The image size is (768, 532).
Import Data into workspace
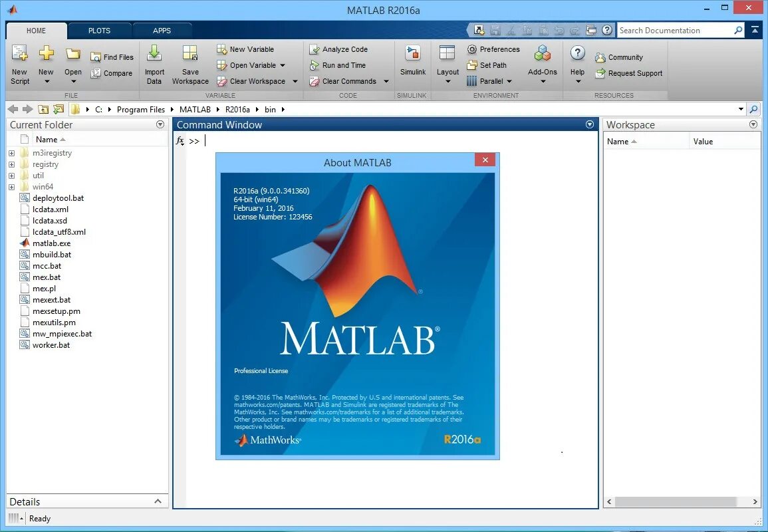[154, 65]
